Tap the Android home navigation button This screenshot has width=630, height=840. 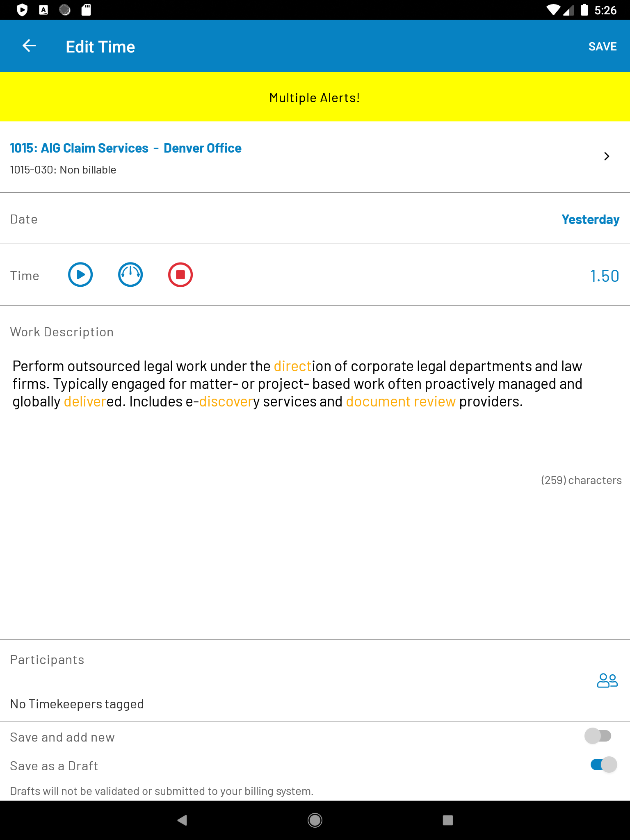click(315, 820)
